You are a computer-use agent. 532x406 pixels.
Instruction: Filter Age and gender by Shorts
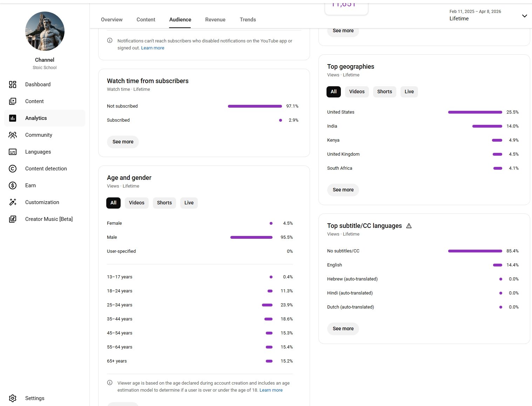pos(164,203)
